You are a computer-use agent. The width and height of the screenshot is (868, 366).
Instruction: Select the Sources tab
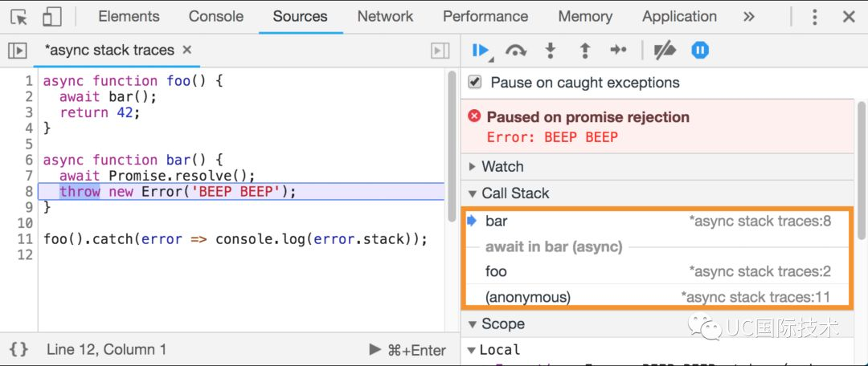(300, 17)
